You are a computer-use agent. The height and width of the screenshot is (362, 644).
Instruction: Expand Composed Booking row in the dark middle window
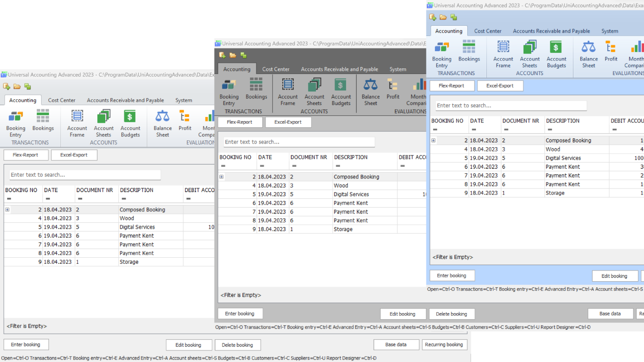[221, 177]
